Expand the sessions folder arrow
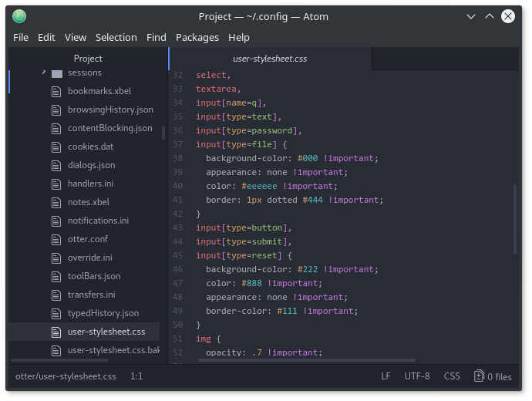Viewport: 532px width, 401px height. coord(44,72)
